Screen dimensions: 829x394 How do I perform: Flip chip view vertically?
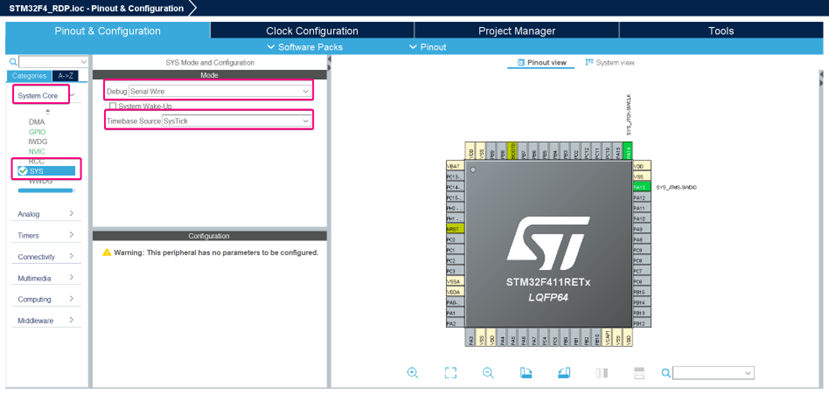coord(638,373)
